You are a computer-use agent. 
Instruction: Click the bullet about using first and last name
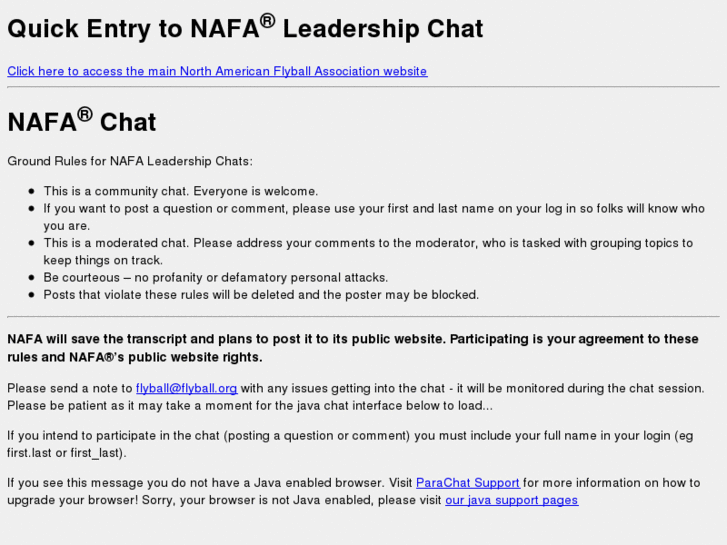click(373, 209)
